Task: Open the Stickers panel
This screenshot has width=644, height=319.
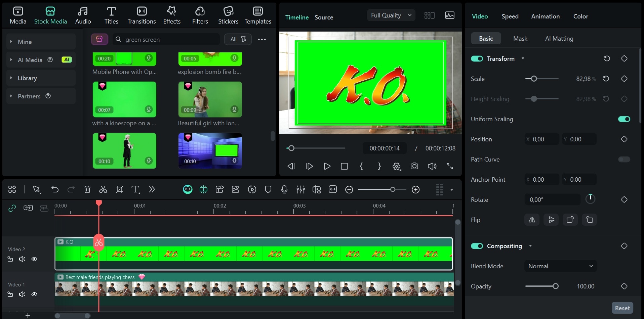Action: click(x=228, y=15)
